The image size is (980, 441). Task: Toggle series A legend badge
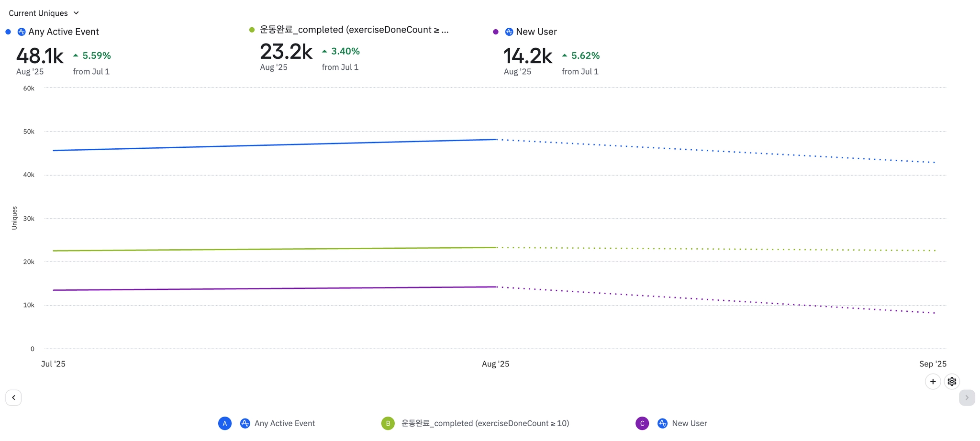click(x=225, y=423)
